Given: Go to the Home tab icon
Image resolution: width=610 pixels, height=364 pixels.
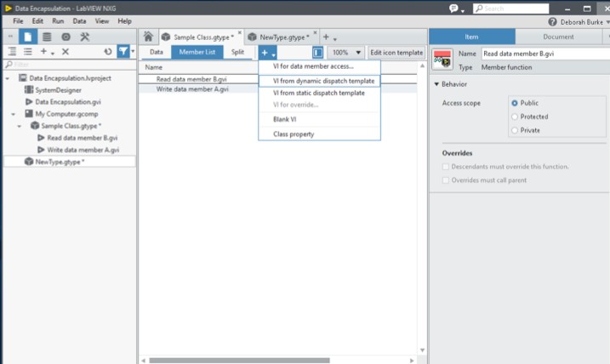Looking at the screenshot, I should tap(148, 37).
